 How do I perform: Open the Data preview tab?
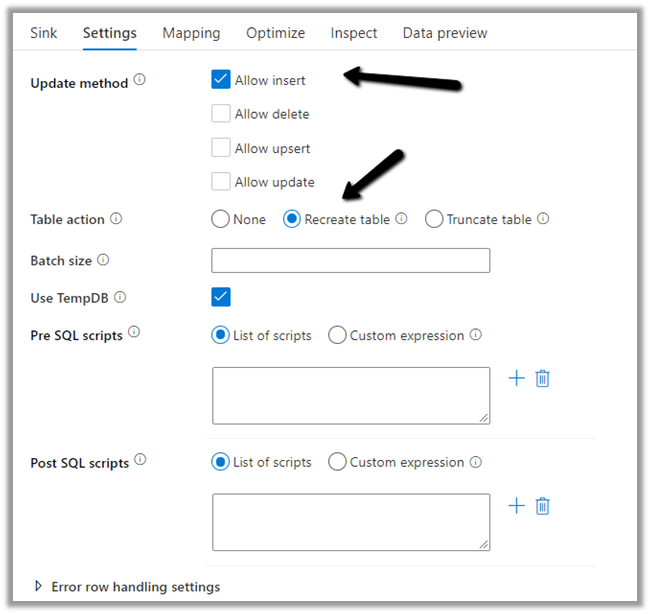[x=445, y=33]
